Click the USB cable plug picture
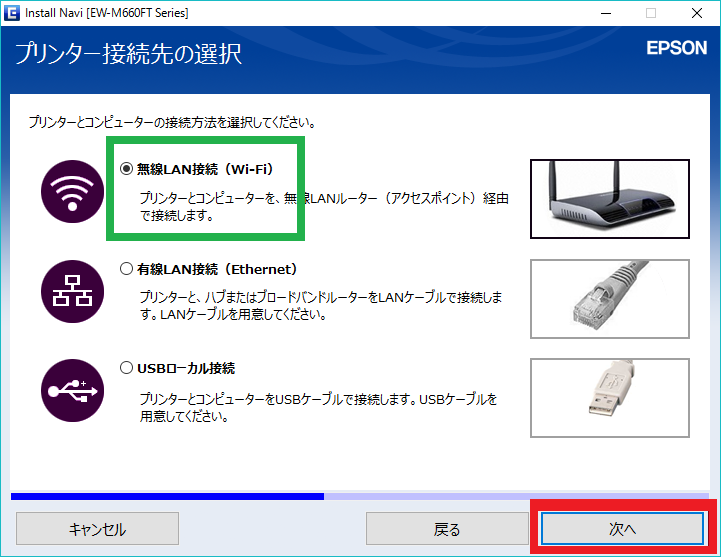The width and height of the screenshot is (721, 557). (x=609, y=397)
